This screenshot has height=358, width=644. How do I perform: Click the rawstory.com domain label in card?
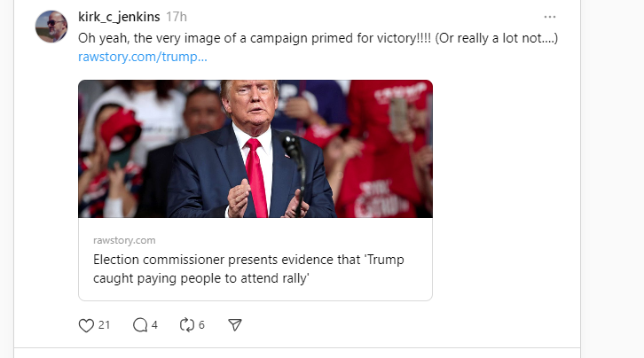click(124, 240)
